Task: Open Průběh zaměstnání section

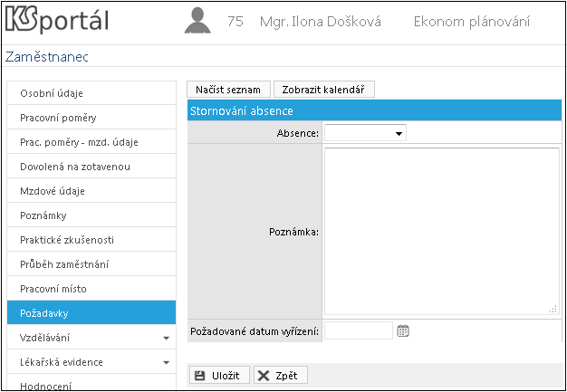Action: pos(91,264)
